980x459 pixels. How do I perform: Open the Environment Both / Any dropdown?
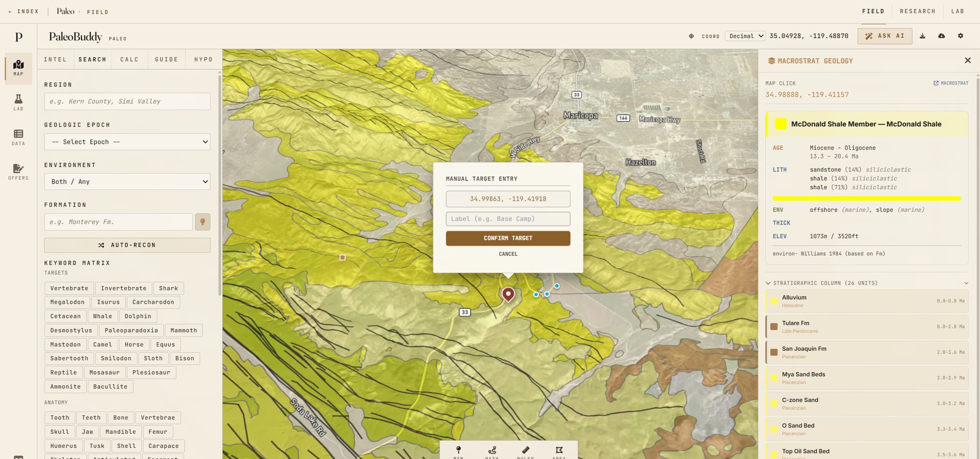pyautogui.click(x=127, y=182)
